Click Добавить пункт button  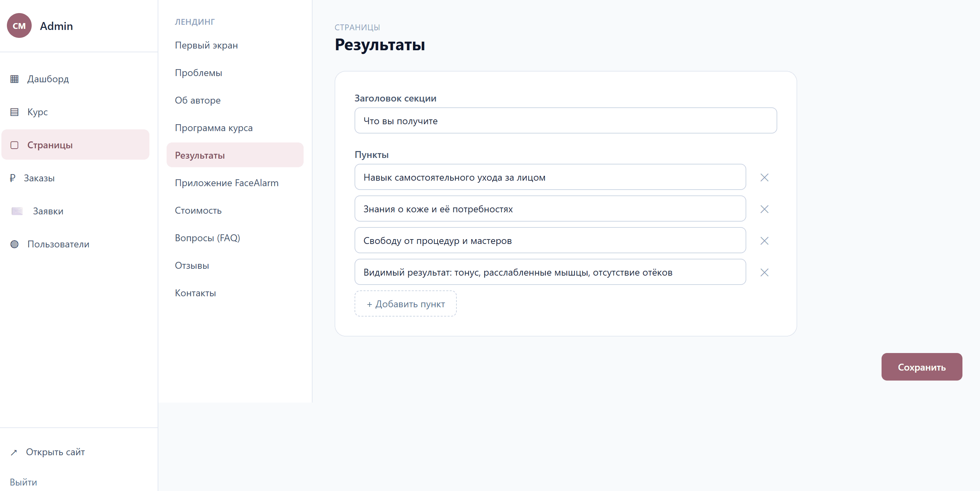(405, 304)
